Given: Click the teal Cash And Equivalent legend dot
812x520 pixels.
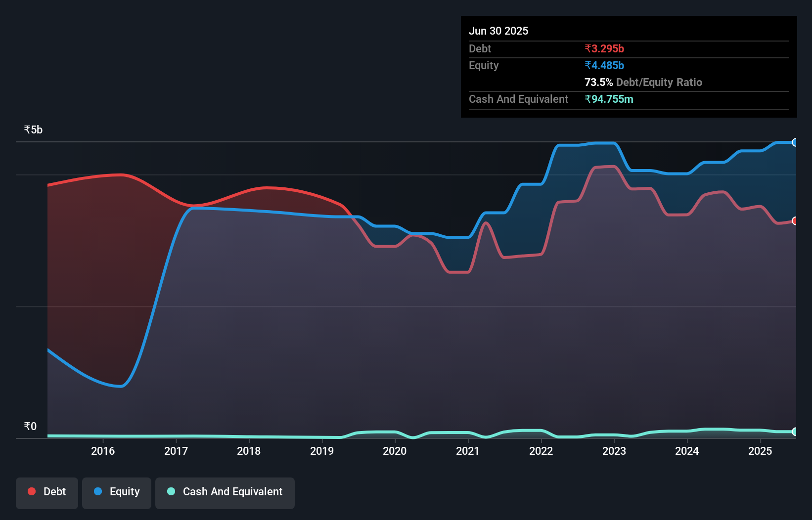Looking at the screenshot, I should (x=171, y=491).
